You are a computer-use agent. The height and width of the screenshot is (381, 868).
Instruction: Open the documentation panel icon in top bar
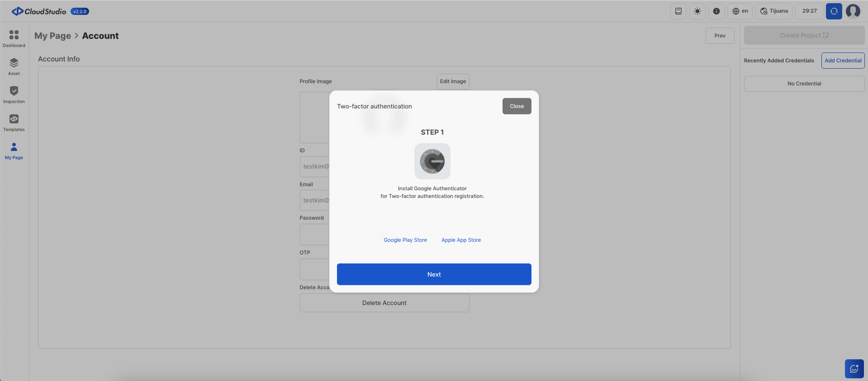(x=678, y=11)
